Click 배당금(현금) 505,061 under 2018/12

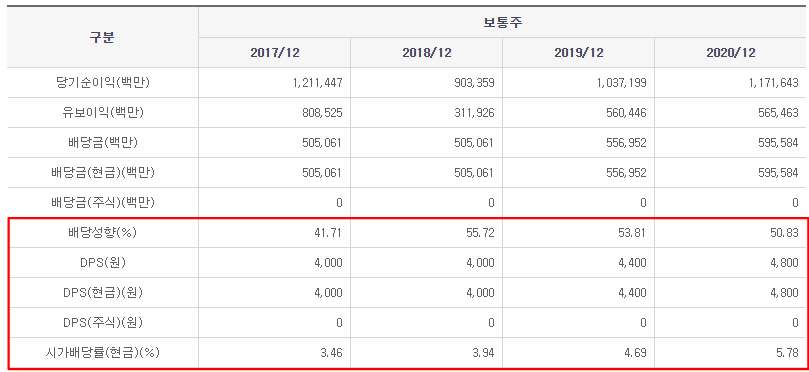(474, 173)
